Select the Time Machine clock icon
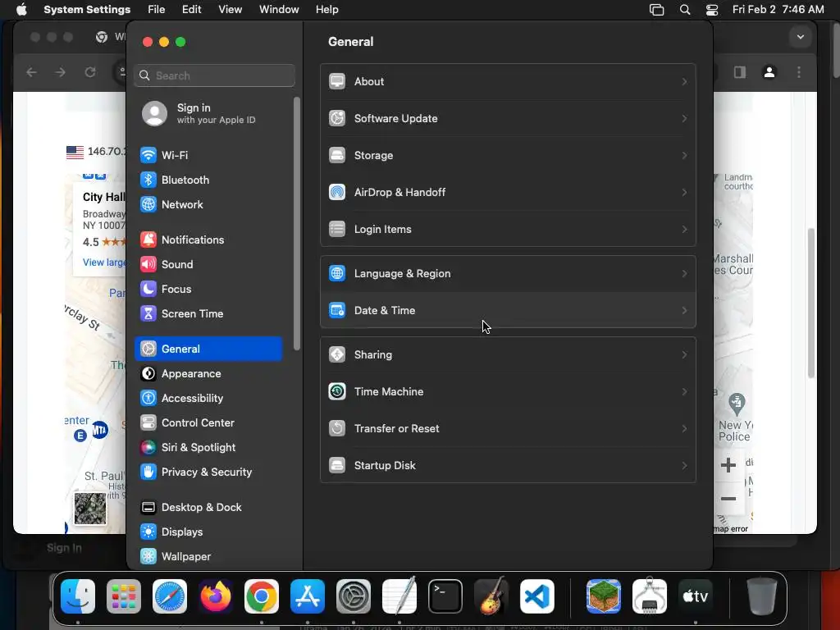Screen dimensions: 840x630 [337, 391]
